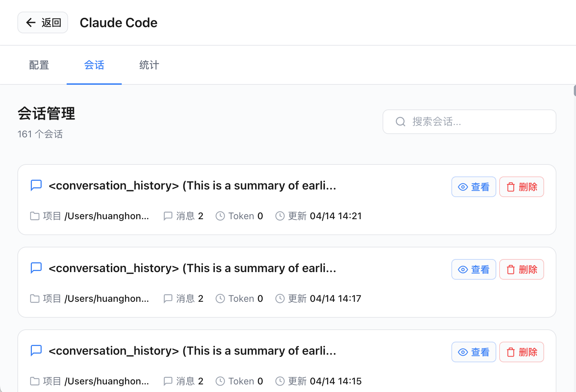View the session updated at 14:15
Screen dimensions: 576x392
[473, 352]
